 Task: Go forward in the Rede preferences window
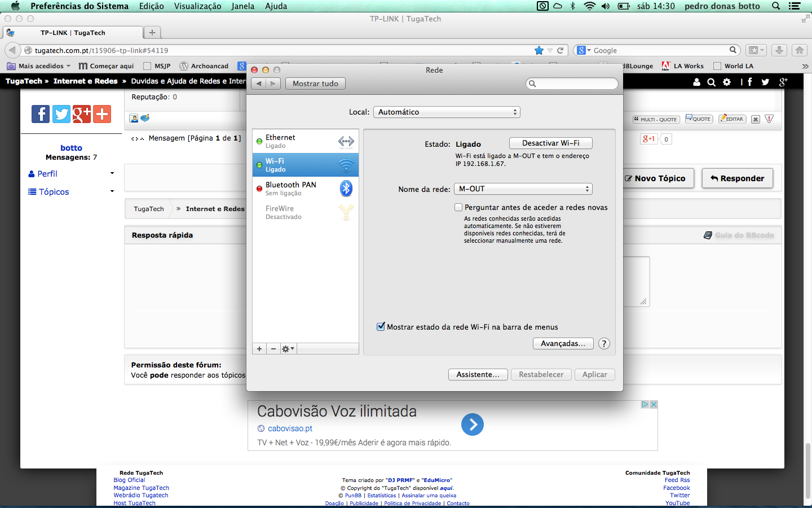coord(273,84)
